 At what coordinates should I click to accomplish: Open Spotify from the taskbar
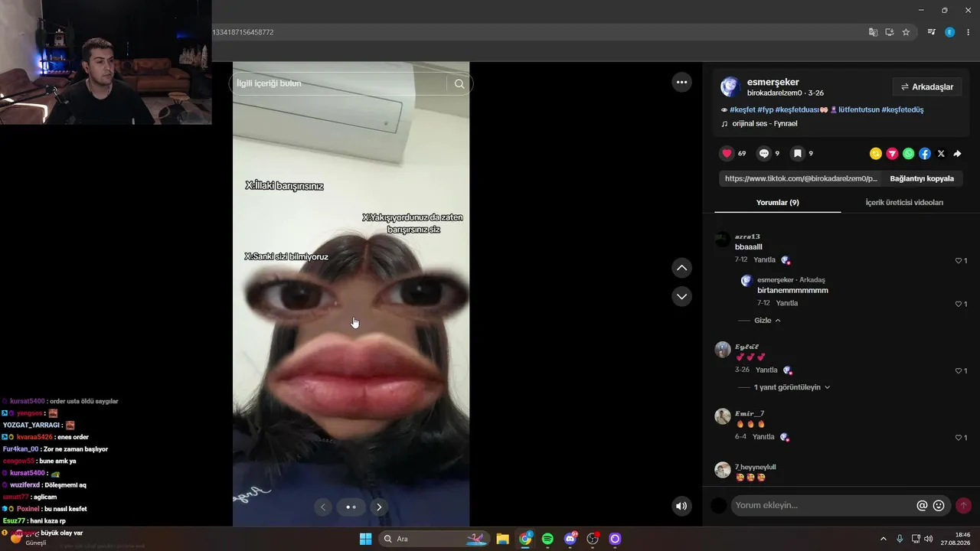(547, 539)
